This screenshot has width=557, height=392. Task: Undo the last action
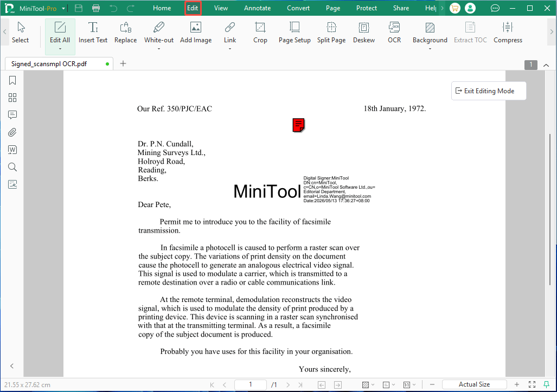pos(113,8)
